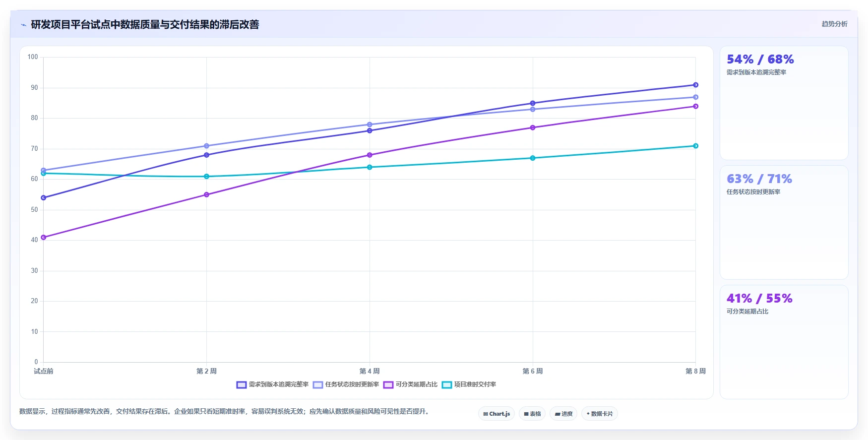Open the 54% / 68% 需求到版本追溯完整率 card
The image size is (868, 440).
coord(784,103)
